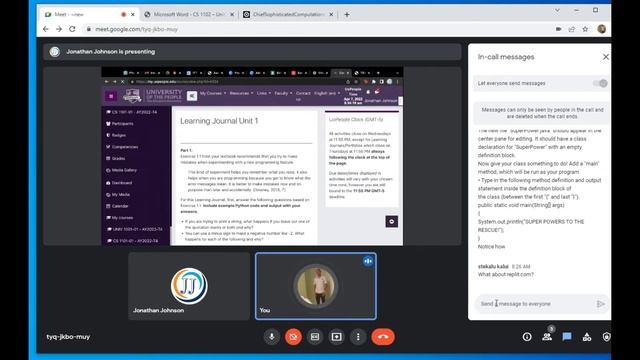The image size is (640, 360).
Task: Click the camera permission icon in address bar
Action: tap(558, 29)
